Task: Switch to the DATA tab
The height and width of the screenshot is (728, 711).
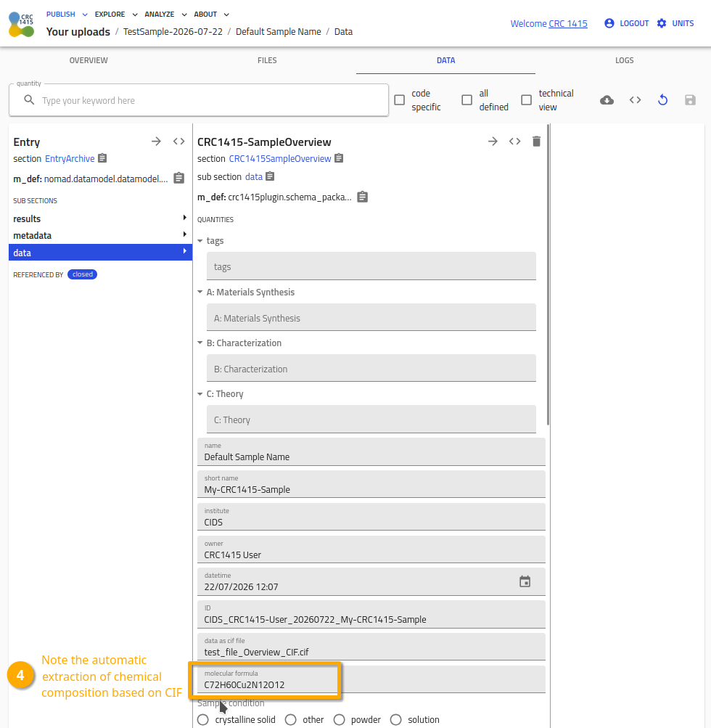Action: point(446,60)
